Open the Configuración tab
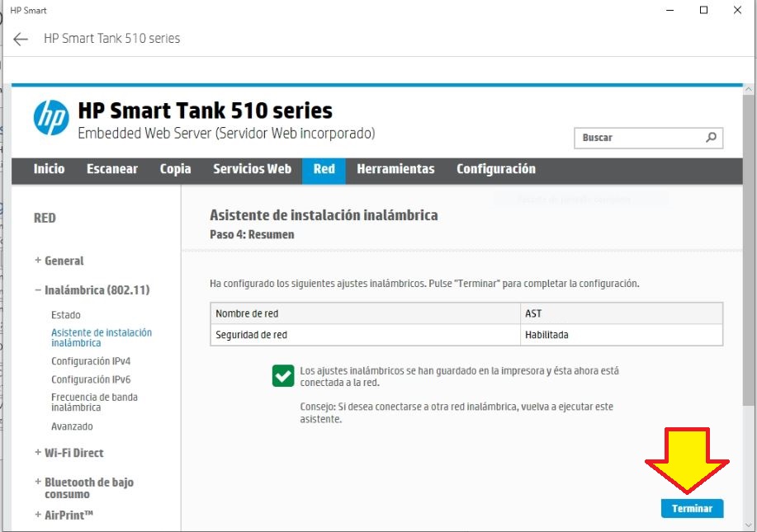Viewport: 757px width, 532px height. tap(496, 169)
